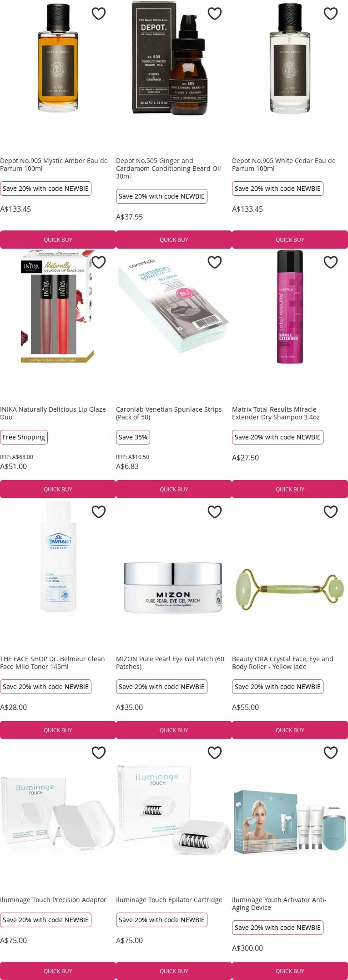Heart the Iluminage Touch Precision Adaptor
This screenshot has width=348, height=980.
tap(99, 753)
